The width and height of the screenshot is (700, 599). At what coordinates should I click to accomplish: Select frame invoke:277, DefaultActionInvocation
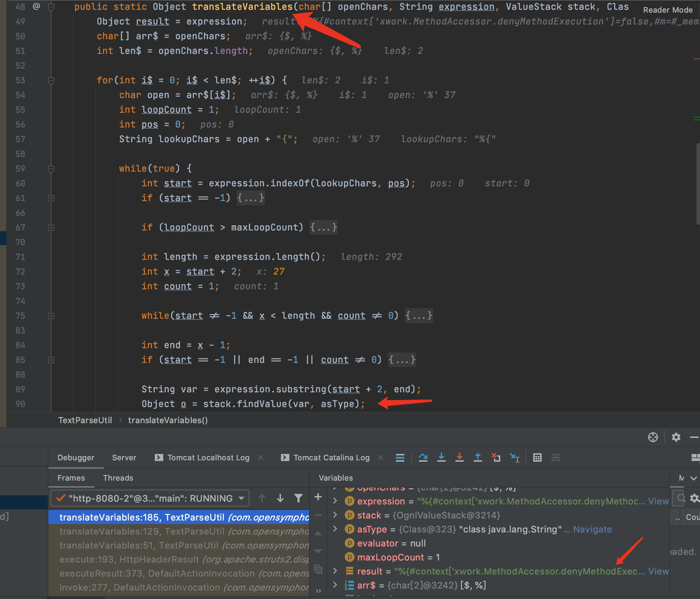(179, 587)
